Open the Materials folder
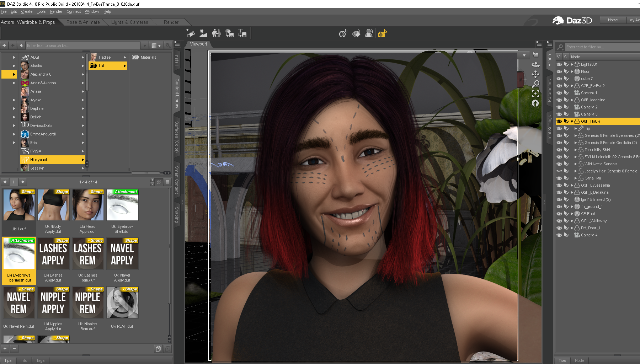640x364 pixels. pos(144,57)
